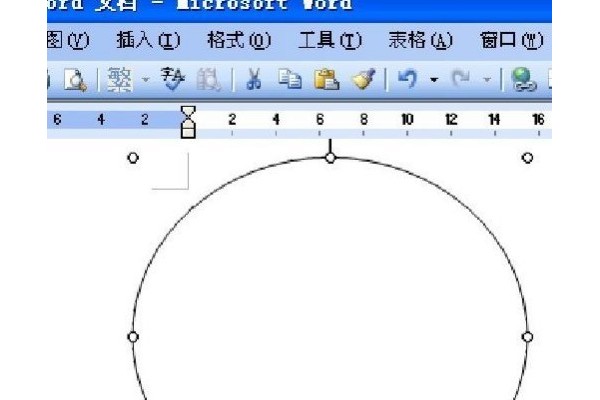Viewport: 600px width, 400px height.
Task: Click the Copy icon
Action: coord(290,79)
